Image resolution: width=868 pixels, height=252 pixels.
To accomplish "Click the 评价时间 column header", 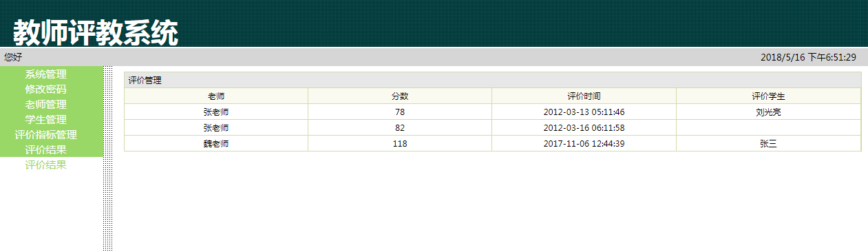I will tap(584, 96).
